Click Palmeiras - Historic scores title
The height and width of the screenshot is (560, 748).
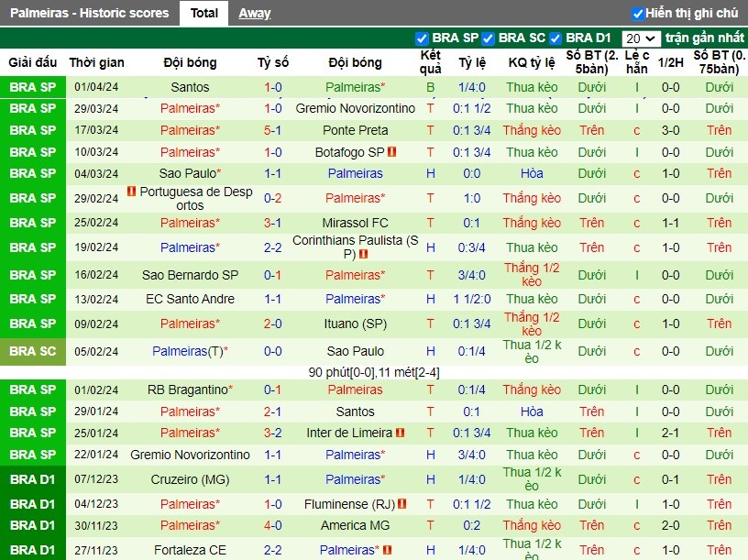coord(89,13)
